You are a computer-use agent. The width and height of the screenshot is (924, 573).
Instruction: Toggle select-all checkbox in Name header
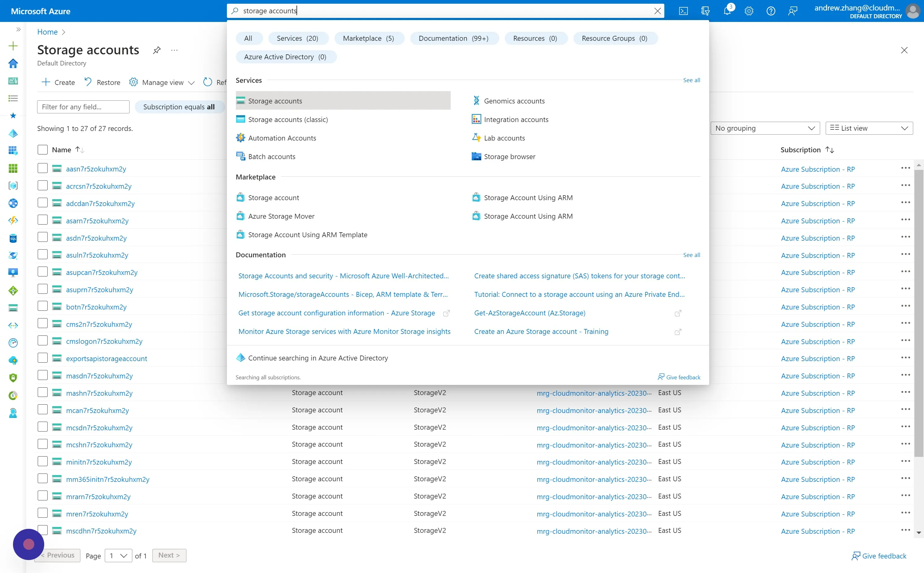coord(42,150)
